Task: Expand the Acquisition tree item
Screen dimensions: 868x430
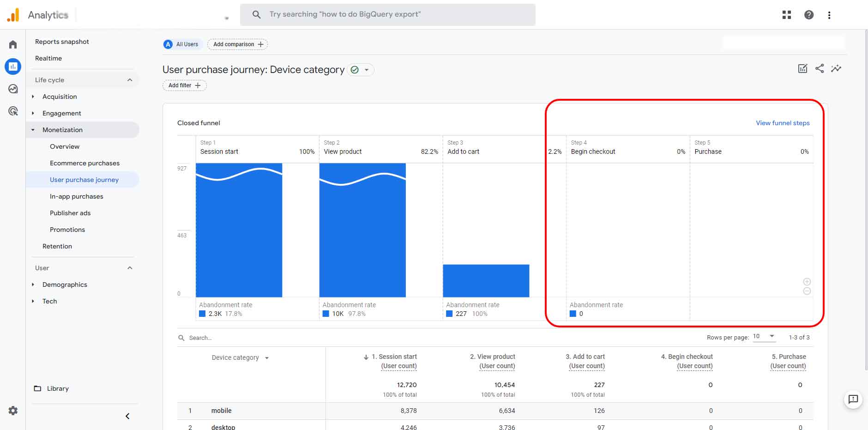Action: tap(33, 97)
